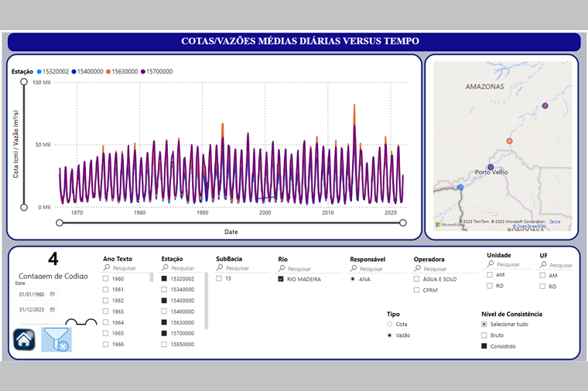This screenshot has width=588, height=391.
Task: Check the year 1962 checkbox
Action: click(x=106, y=301)
